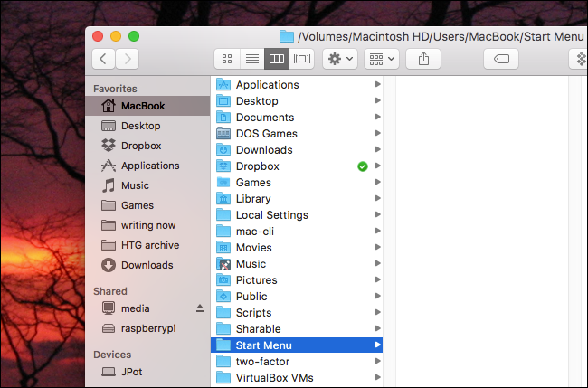Open Music in Favorites sidebar

click(147, 185)
